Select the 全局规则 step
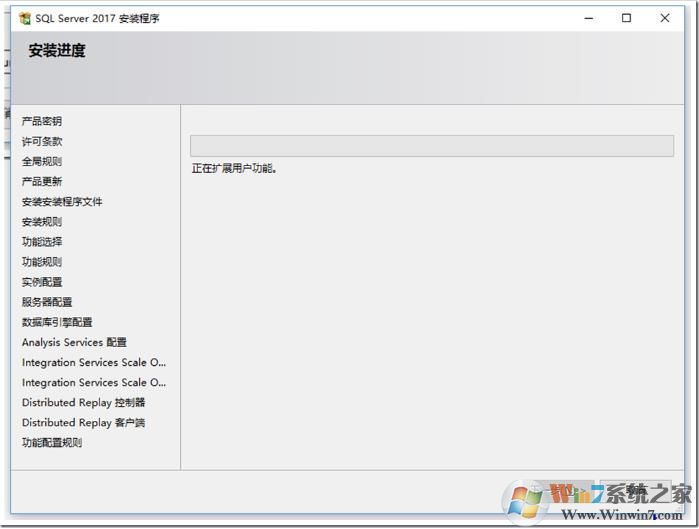 (42, 161)
